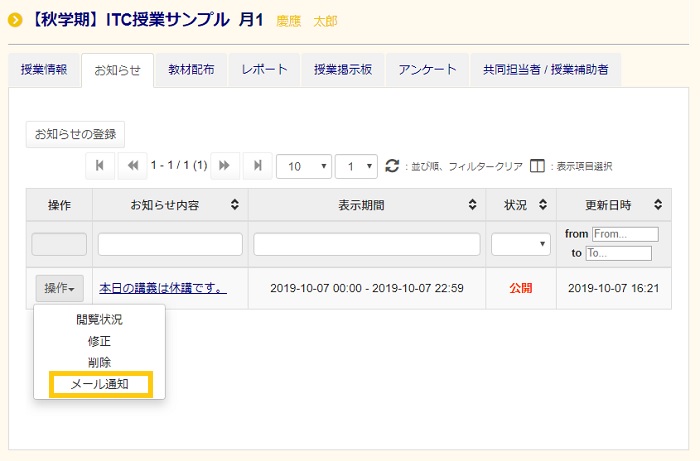Click お知らせの登録 button
This screenshot has height=461, width=700.
click(75, 134)
